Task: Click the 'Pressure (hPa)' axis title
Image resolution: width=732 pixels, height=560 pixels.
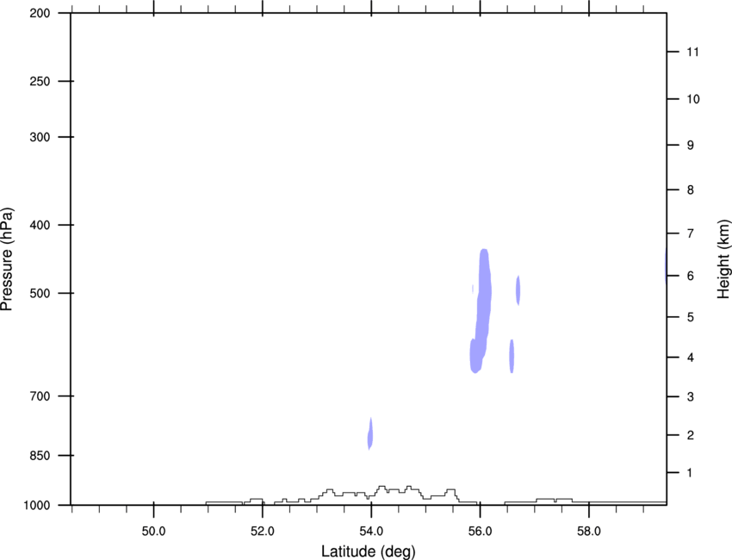Action: point(7,259)
